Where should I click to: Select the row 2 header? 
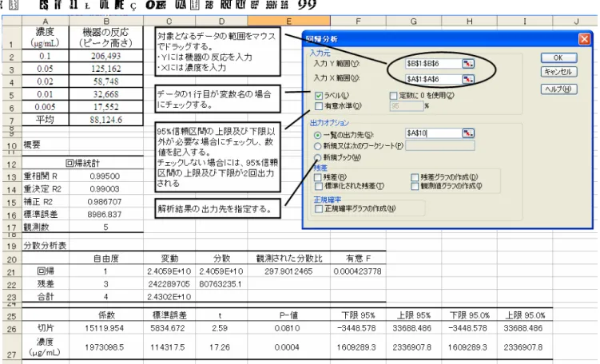click(12, 57)
